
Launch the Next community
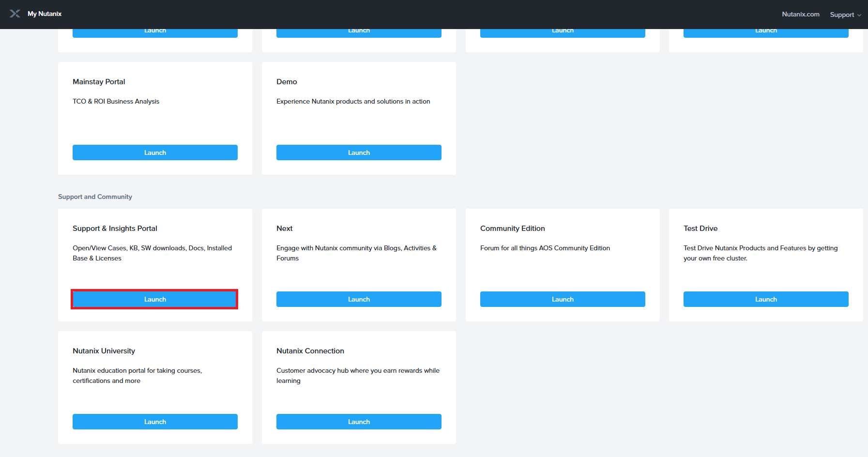click(359, 299)
